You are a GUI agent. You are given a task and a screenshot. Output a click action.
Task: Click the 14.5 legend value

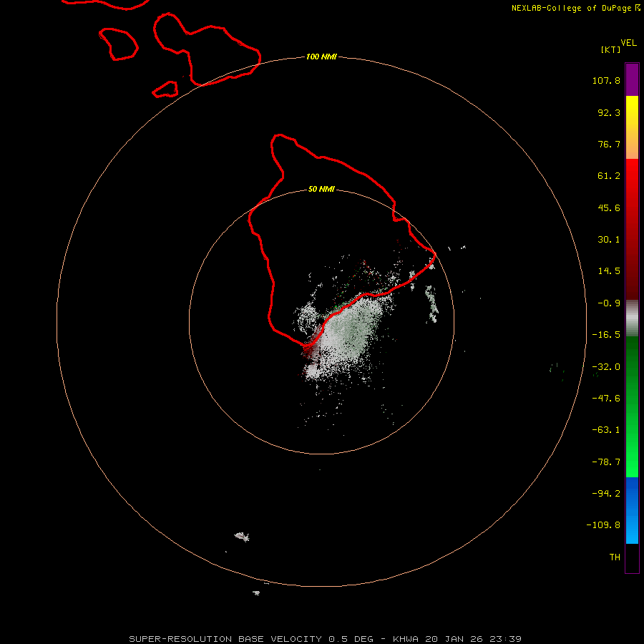click(x=609, y=271)
